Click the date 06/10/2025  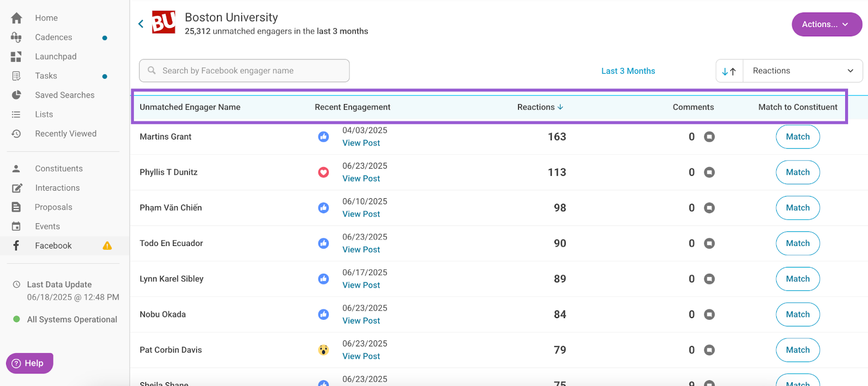365,201
